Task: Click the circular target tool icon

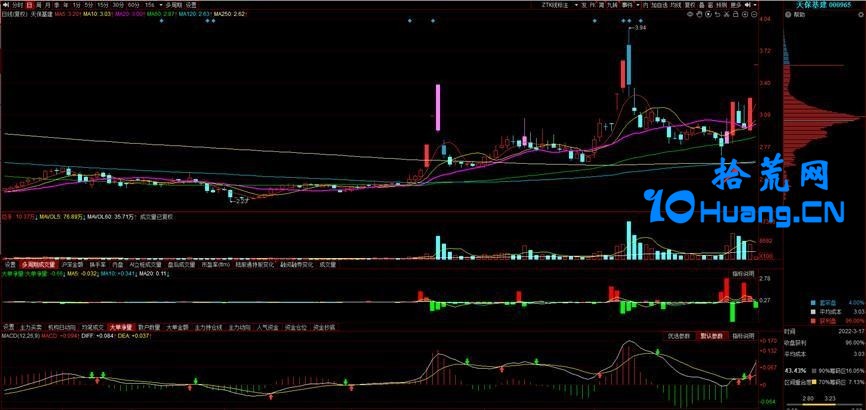Action: 709,14
